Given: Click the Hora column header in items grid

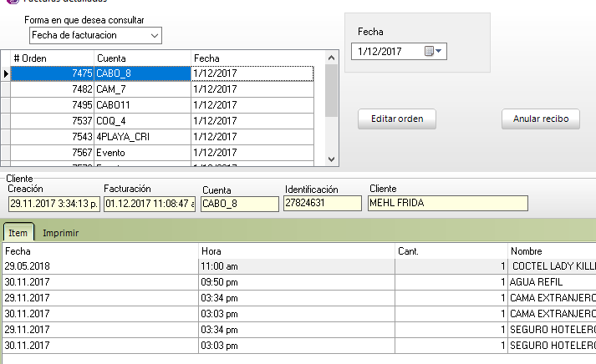Looking at the screenshot, I should (295, 250).
